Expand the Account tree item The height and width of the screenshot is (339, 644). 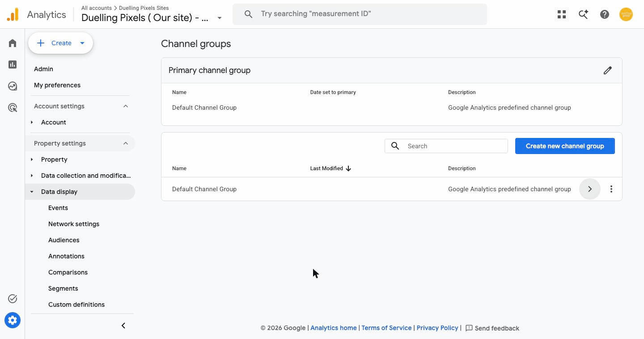click(32, 122)
